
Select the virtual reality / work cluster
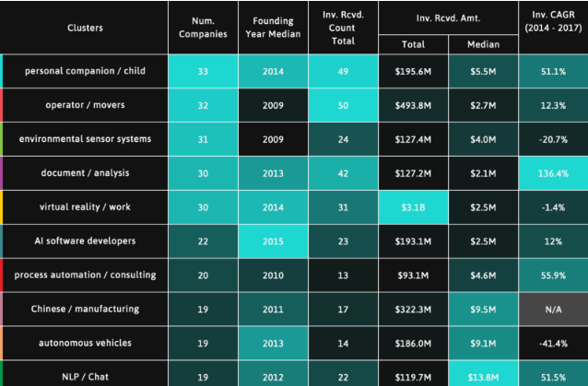tap(84, 207)
